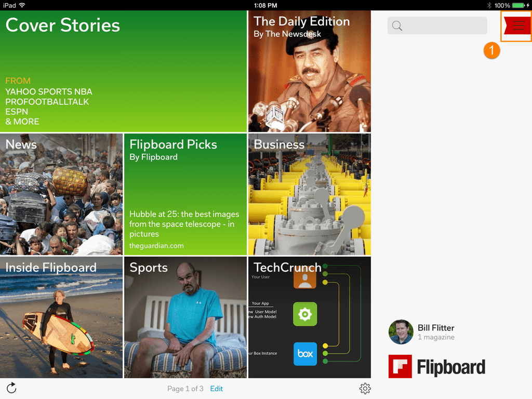Tap the '1 magazine' label
Image resolution: width=532 pixels, height=399 pixels.
(x=436, y=337)
